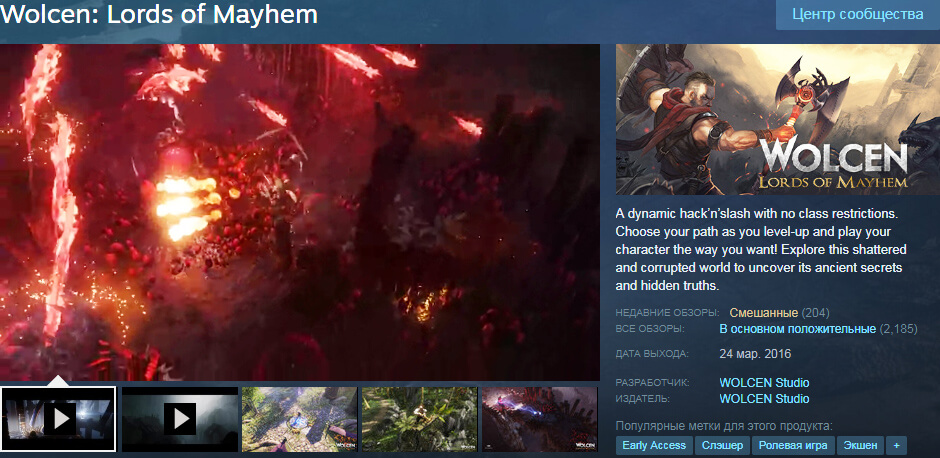Click the game description paragraph

coord(761,249)
